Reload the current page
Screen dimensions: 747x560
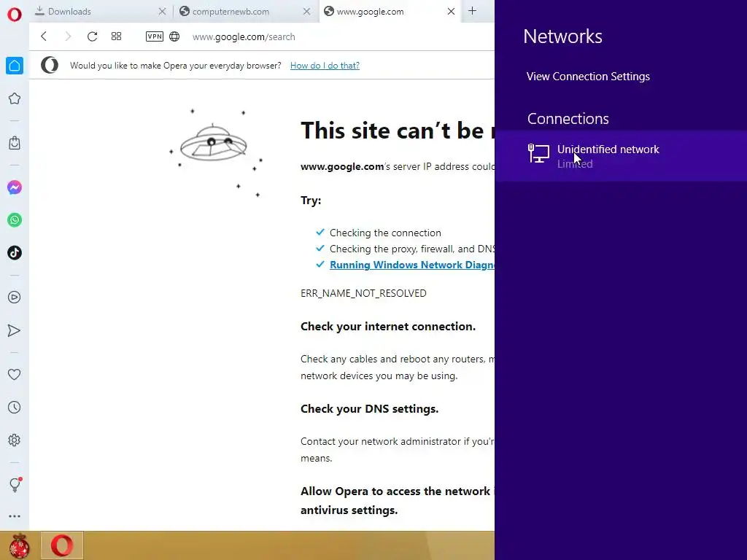(93, 36)
